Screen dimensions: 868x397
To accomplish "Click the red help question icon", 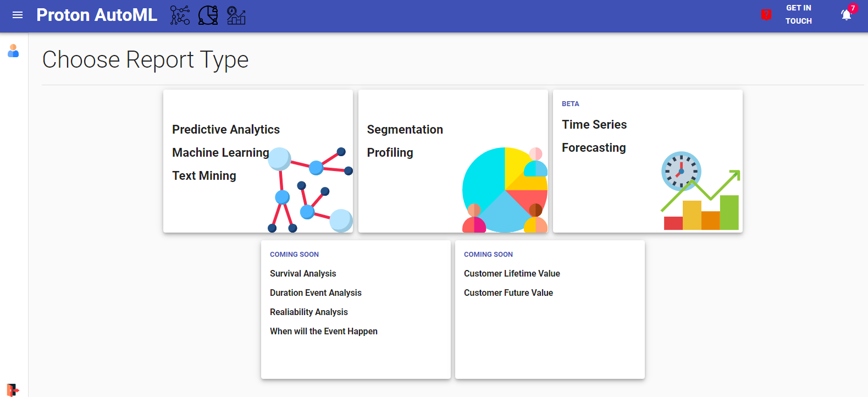I will (x=766, y=15).
